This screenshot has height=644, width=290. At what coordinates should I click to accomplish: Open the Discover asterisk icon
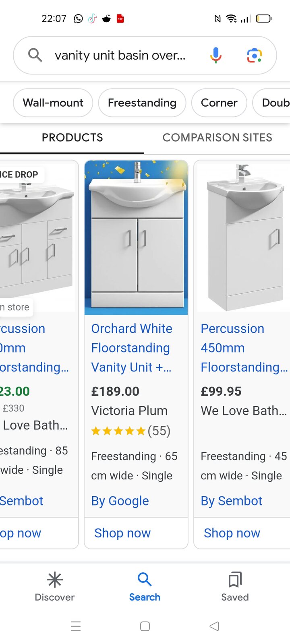[x=55, y=580]
